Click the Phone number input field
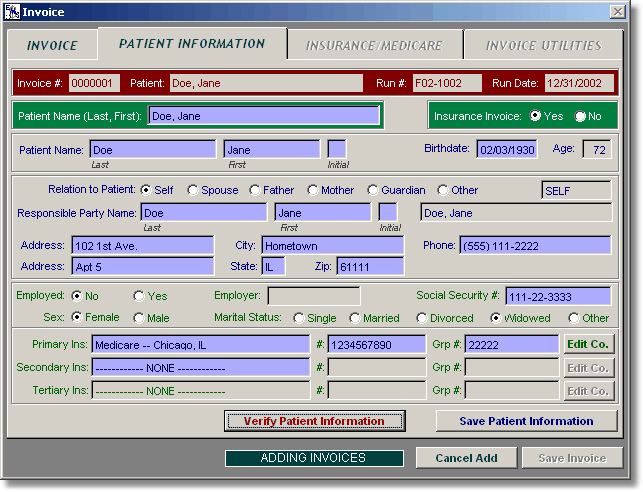The height and width of the screenshot is (492, 643). tap(534, 245)
